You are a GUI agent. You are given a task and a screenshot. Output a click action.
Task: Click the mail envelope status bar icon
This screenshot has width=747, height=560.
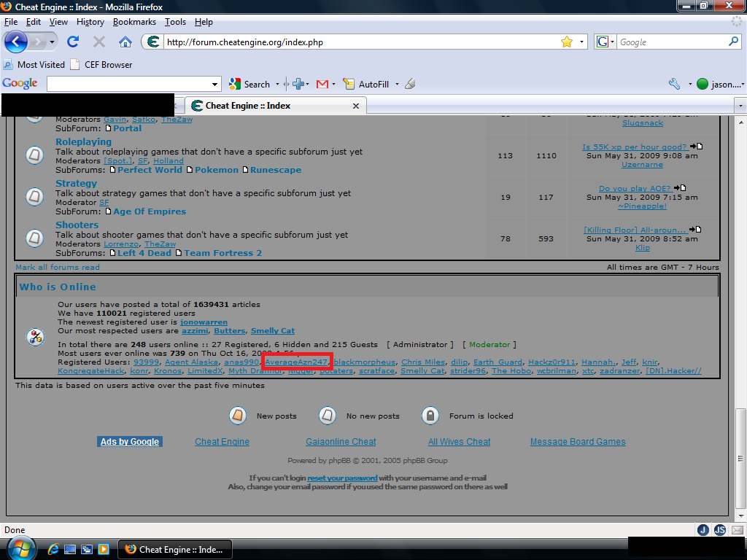[x=738, y=530]
